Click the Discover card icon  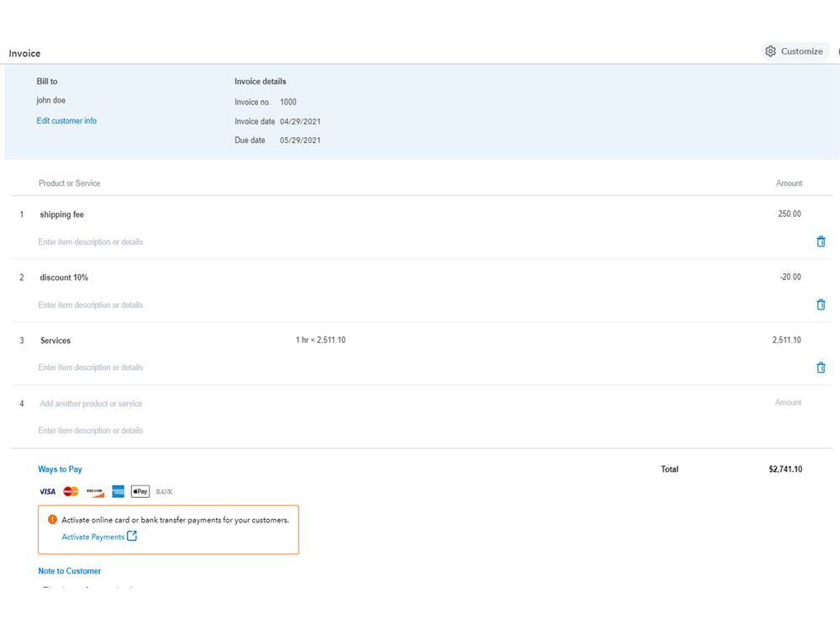(x=95, y=492)
